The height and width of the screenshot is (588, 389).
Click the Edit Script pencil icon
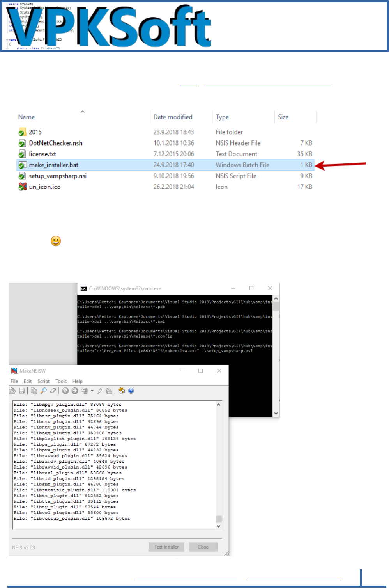tap(100, 391)
